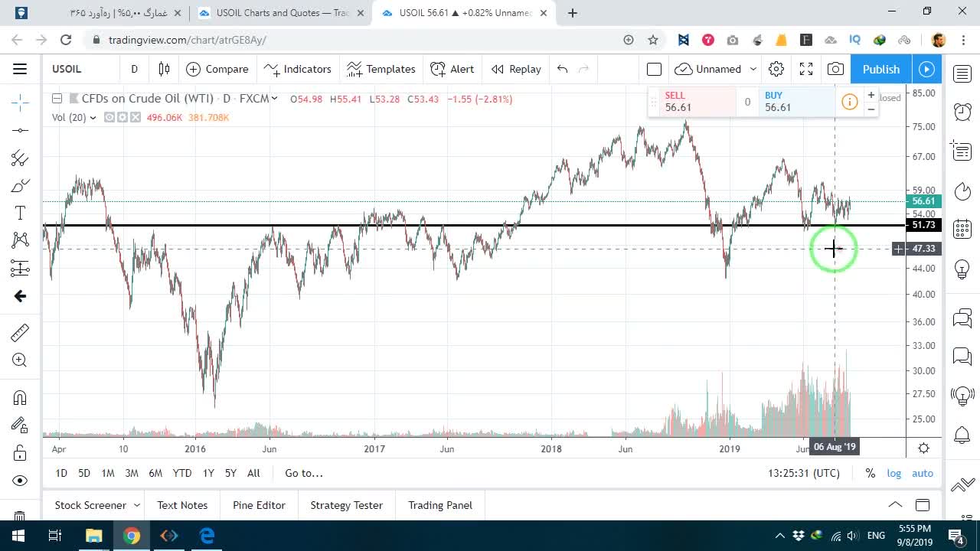The height and width of the screenshot is (551, 980).
Task: Open the measure ruler tool
Action: pos(20,332)
